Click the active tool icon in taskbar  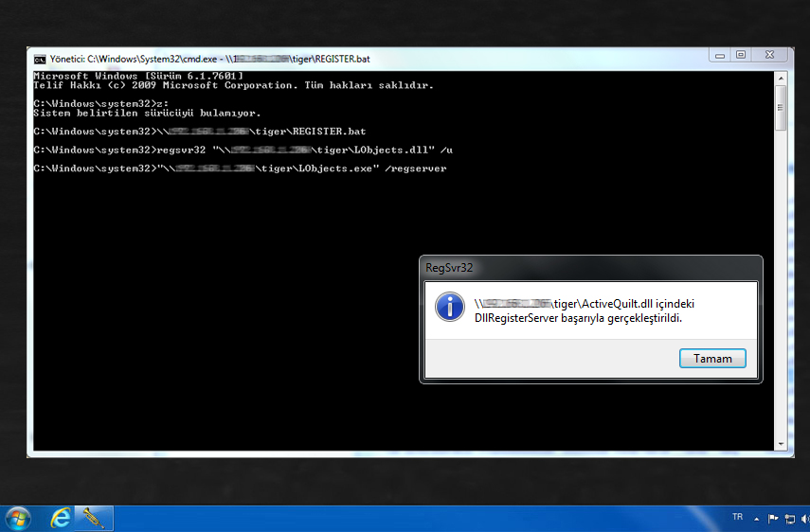click(x=94, y=518)
